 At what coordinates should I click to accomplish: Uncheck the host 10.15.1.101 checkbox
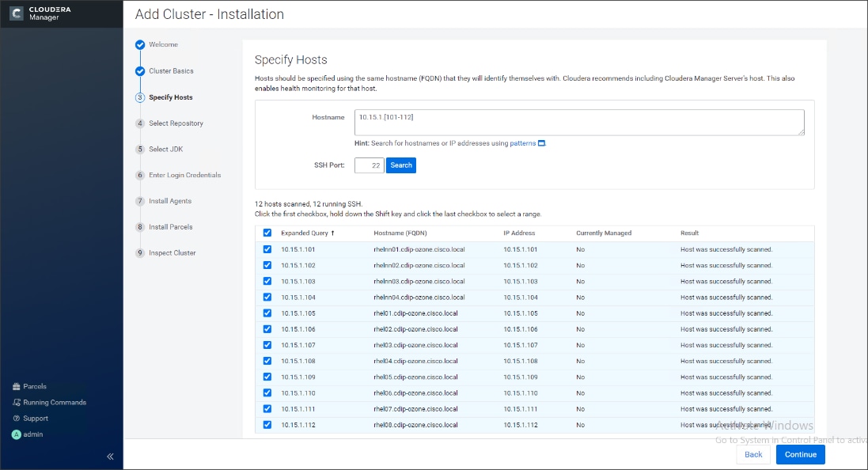click(267, 249)
